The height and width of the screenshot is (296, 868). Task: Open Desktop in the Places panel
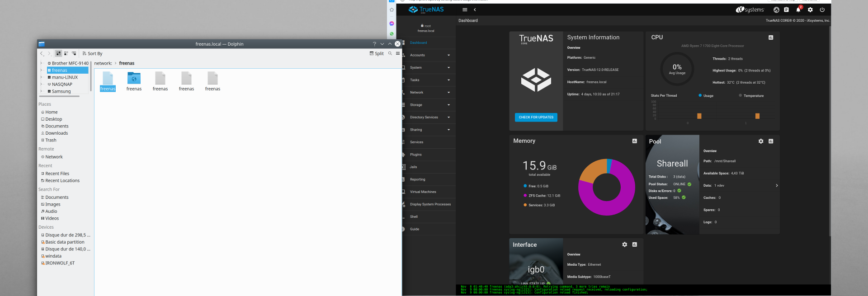(x=52, y=119)
